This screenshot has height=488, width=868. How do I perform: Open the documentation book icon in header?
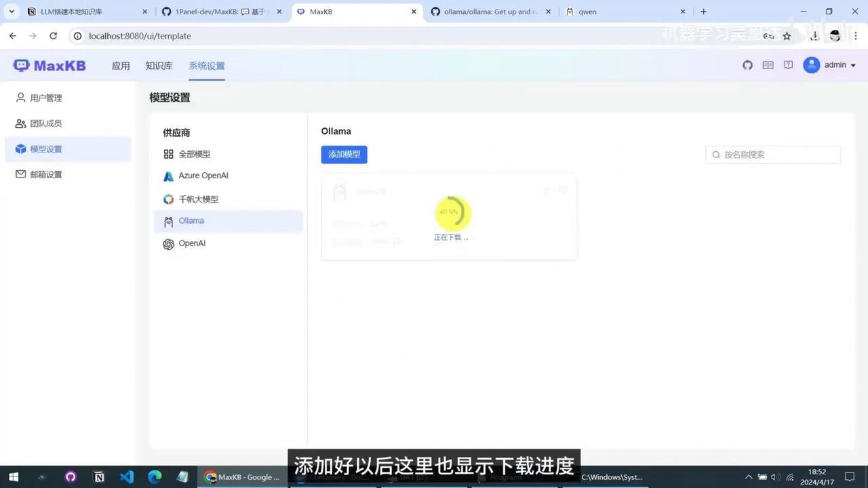pos(768,65)
